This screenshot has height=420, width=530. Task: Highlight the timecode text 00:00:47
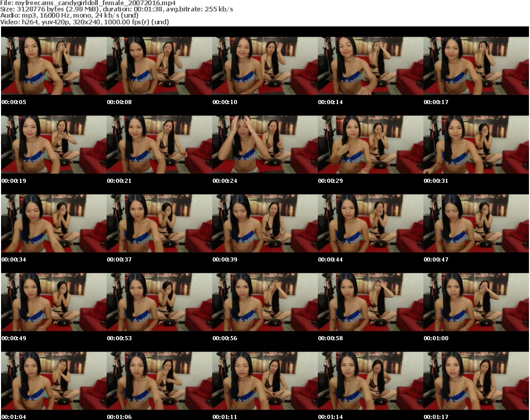point(436,259)
